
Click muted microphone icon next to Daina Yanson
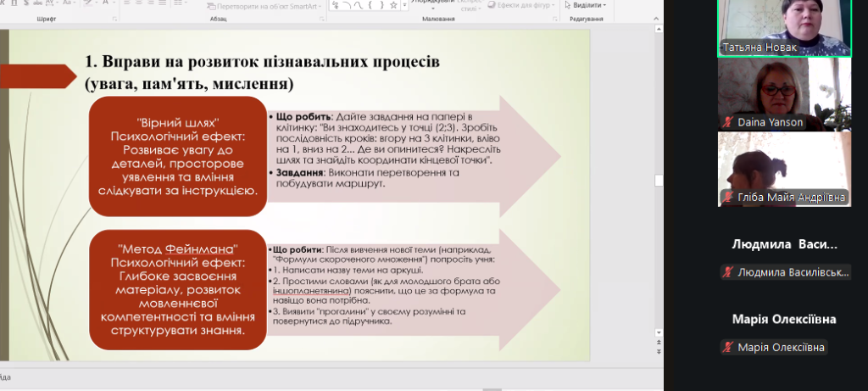728,123
